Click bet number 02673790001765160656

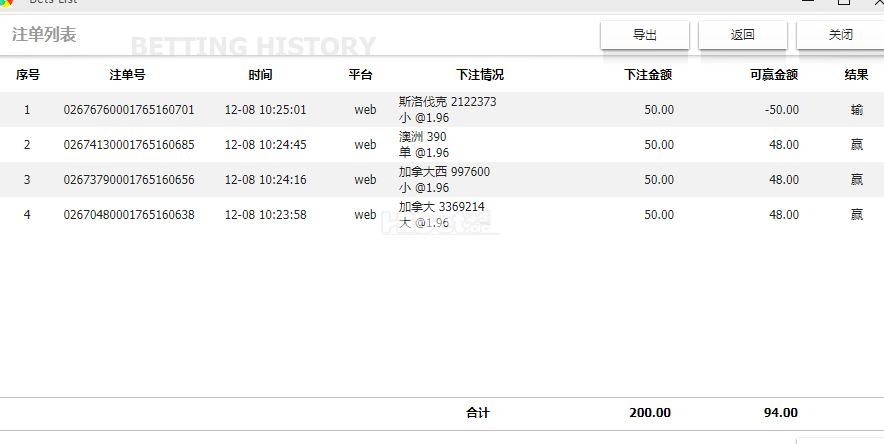[x=128, y=180]
